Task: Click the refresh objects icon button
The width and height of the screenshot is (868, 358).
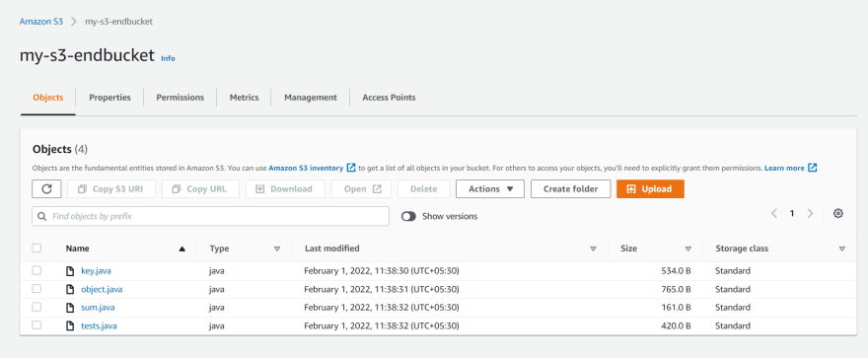Action: [x=47, y=188]
